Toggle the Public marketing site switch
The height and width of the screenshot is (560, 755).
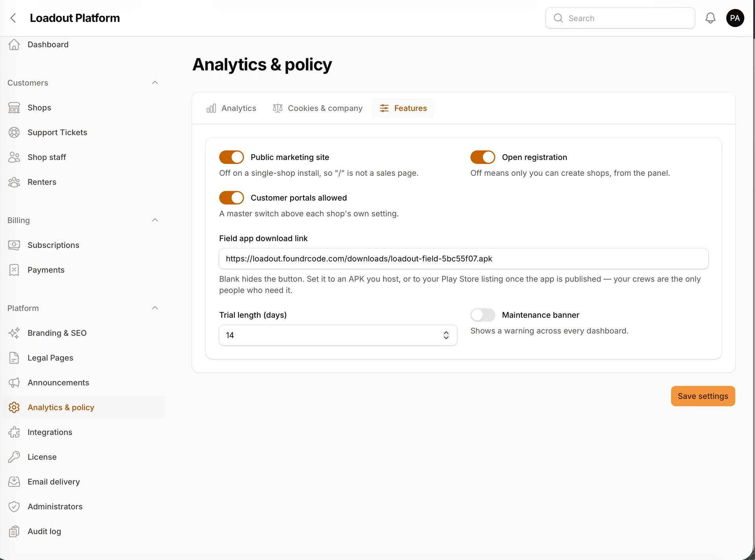(x=232, y=157)
